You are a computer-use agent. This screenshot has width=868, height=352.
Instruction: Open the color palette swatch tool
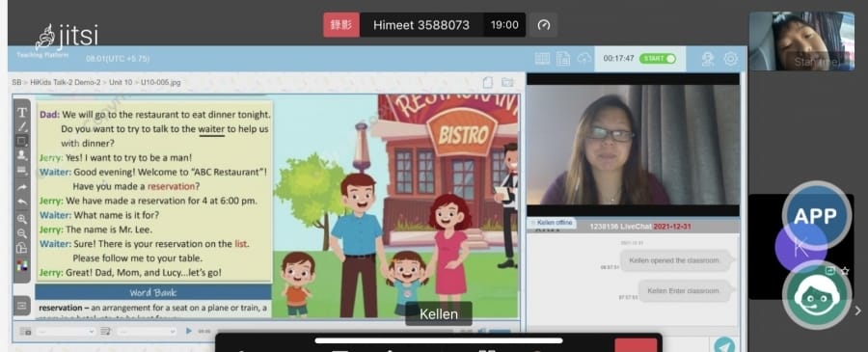(22, 264)
